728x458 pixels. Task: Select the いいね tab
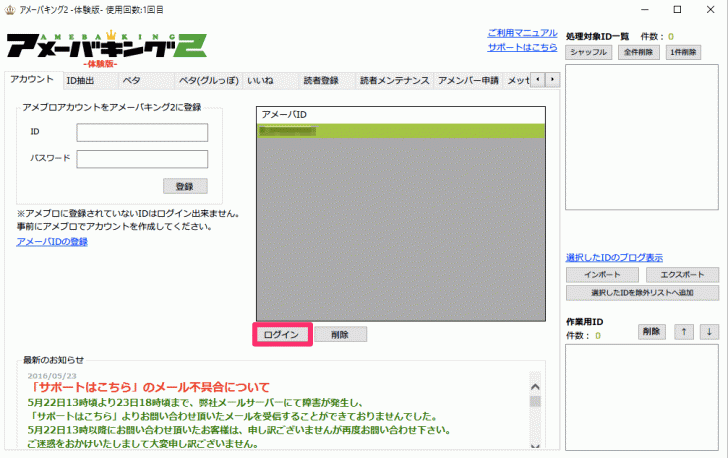259,80
